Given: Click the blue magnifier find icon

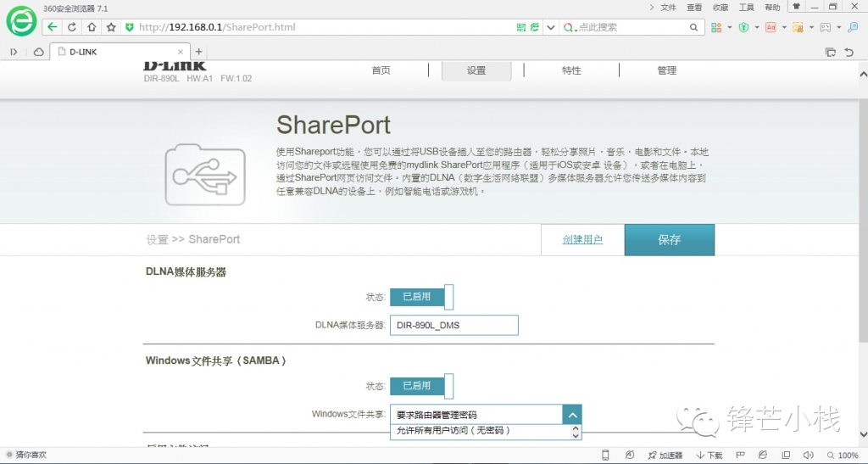Looking at the screenshot, I should point(853,27).
